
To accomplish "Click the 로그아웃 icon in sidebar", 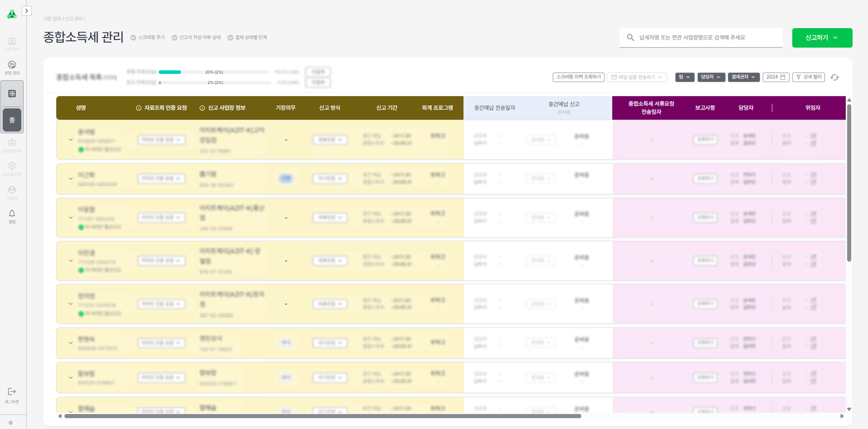I will click(x=12, y=392).
